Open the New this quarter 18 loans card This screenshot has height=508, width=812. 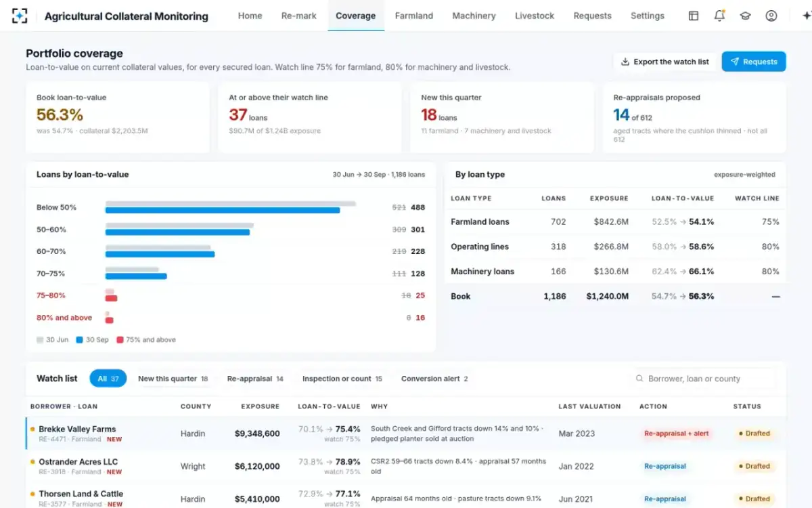click(x=502, y=117)
